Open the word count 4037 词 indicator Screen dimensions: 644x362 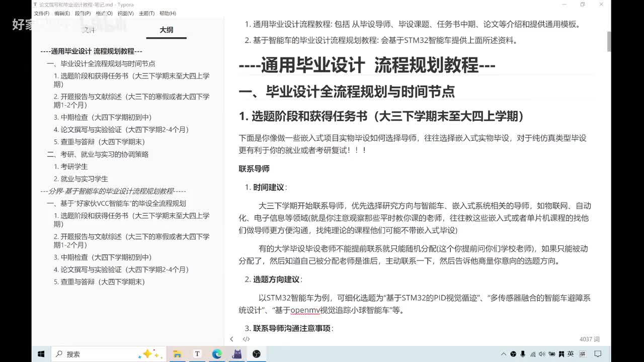(x=589, y=339)
